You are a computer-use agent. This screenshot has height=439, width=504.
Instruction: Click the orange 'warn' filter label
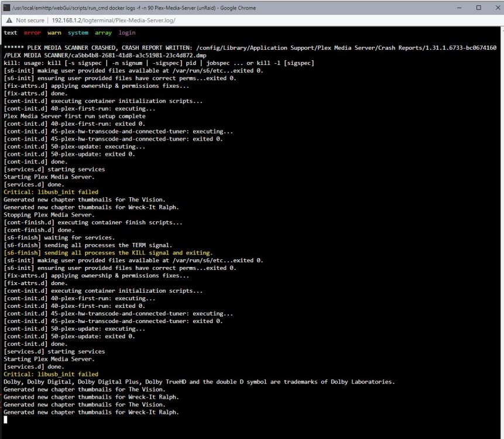click(54, 32)
